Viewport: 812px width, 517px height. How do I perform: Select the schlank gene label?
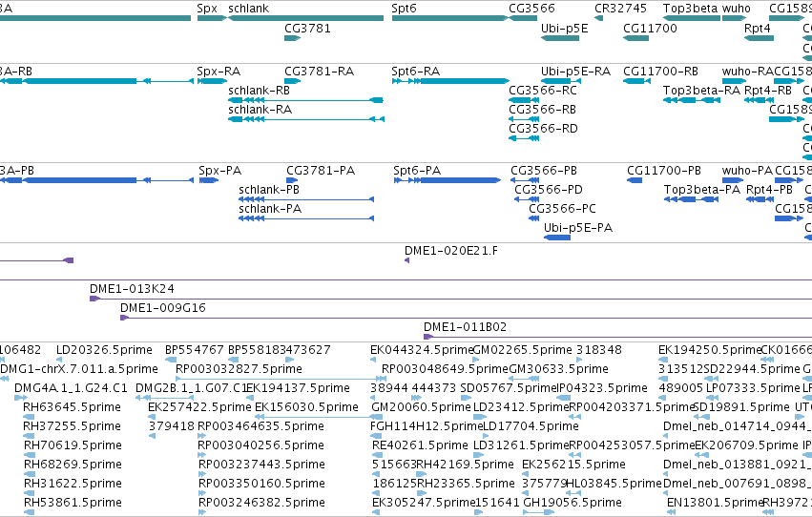[x=249, y=9]
